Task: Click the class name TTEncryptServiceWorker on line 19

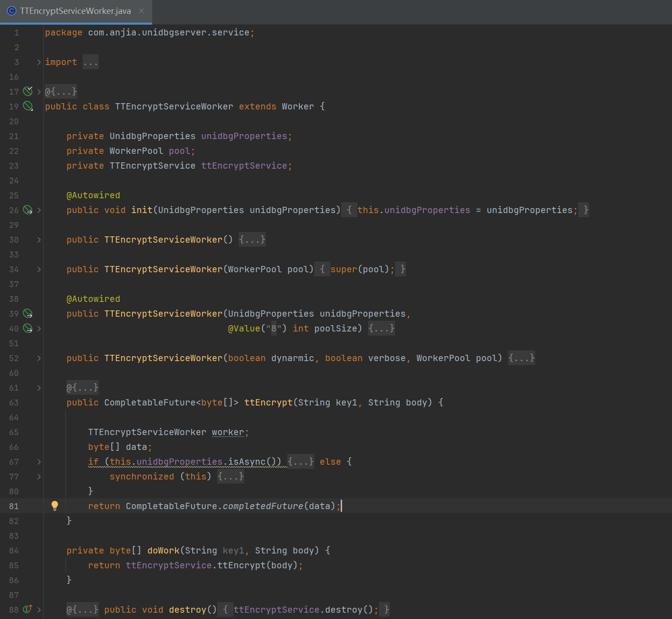Action: 174,106
